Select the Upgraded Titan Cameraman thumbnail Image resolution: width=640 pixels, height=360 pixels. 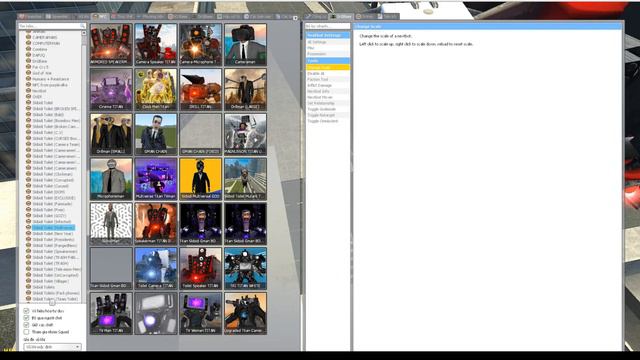click(x=245, y=313)
